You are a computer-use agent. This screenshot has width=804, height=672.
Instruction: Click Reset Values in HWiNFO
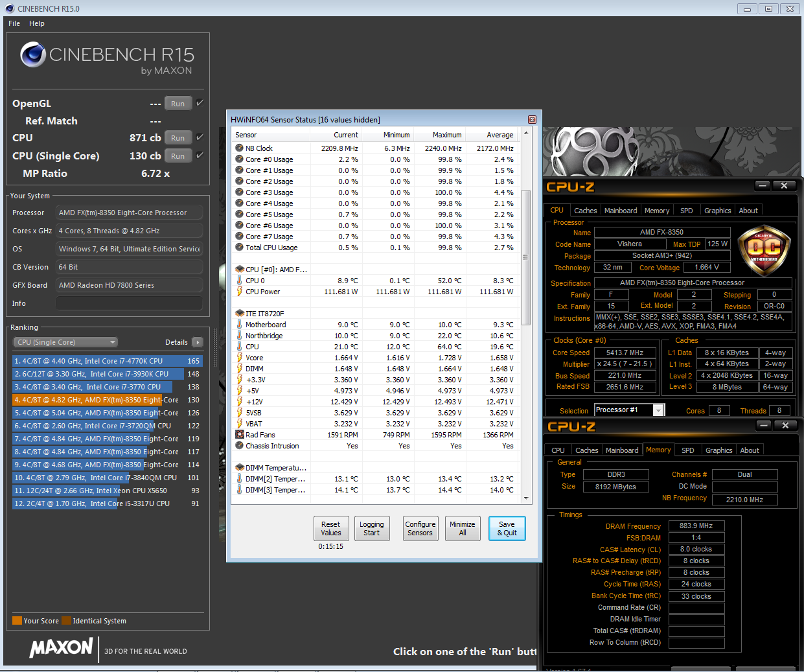(x=331, y=529)
